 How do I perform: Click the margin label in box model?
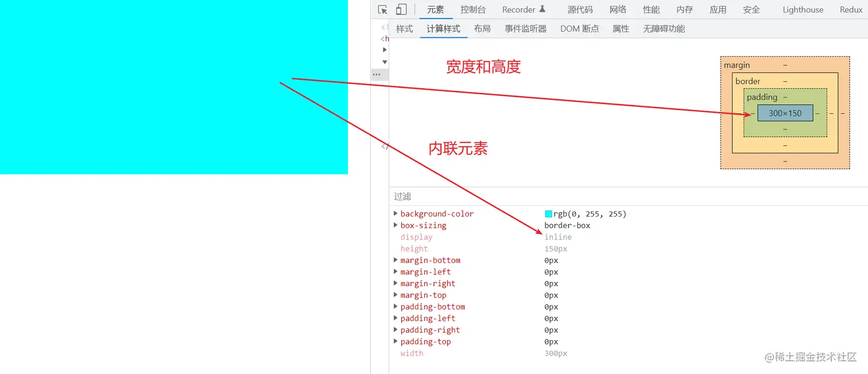(x=737, y=65)
